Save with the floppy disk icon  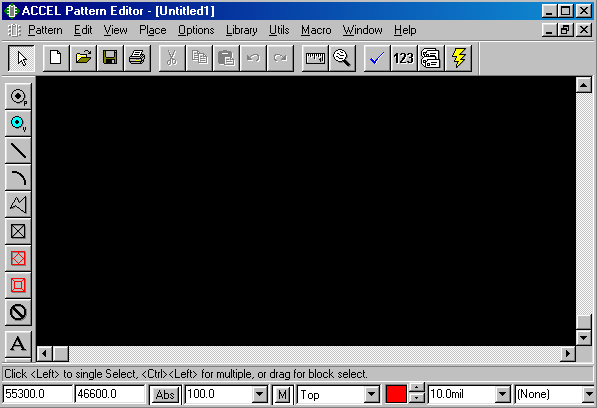point(110,58)
